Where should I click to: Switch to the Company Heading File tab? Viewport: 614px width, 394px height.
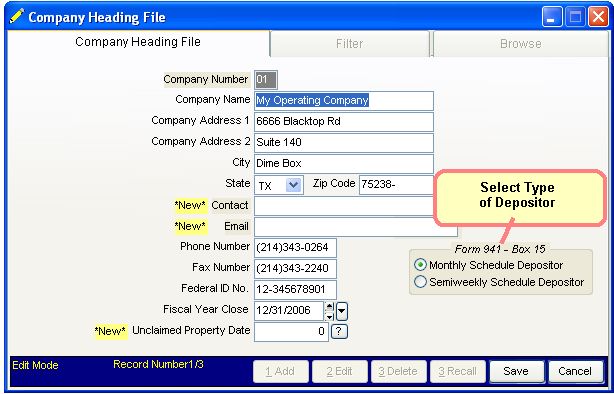(138, 42)
